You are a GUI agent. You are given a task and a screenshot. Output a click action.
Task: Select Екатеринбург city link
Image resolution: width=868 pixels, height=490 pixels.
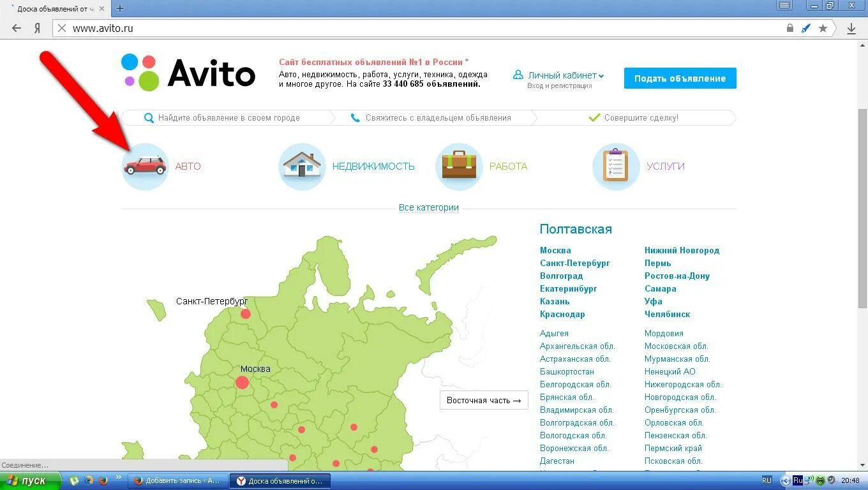(x=569, y=289)
